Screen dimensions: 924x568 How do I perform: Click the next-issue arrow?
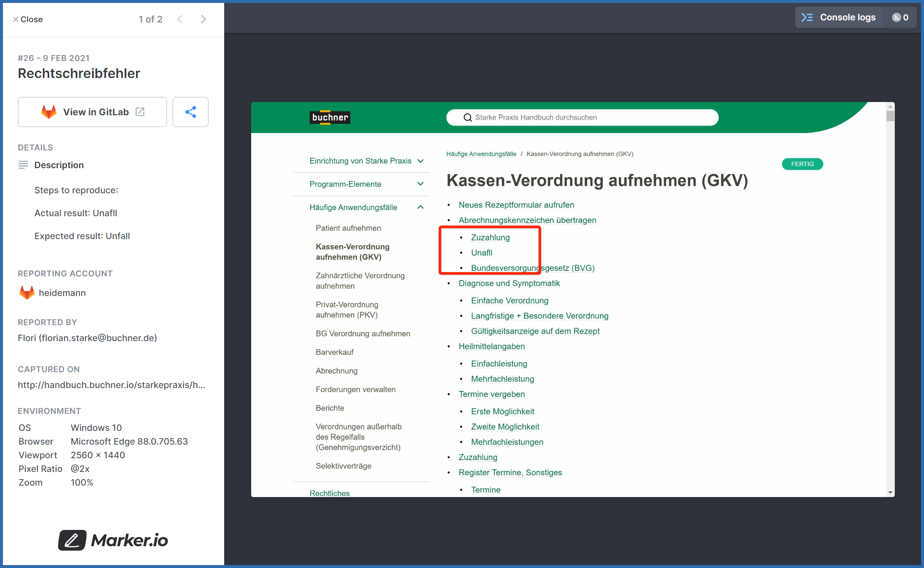tap(203, 19)
